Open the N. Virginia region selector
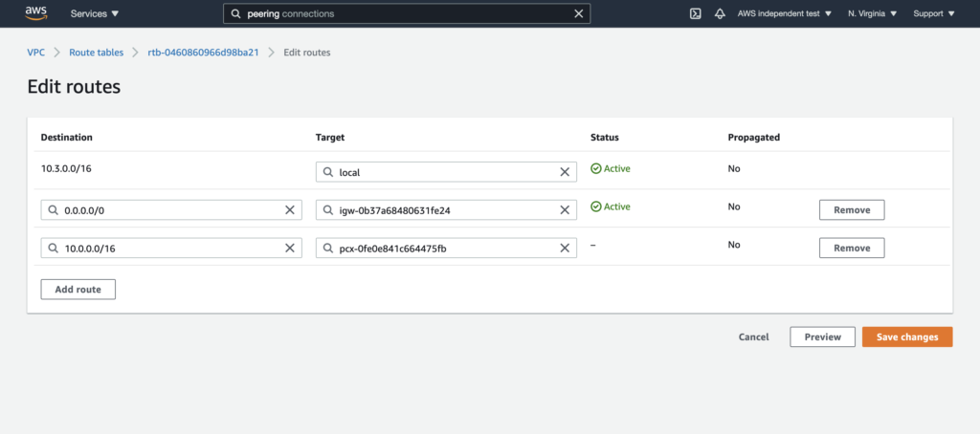980x434 pixels. click(872, 14)
